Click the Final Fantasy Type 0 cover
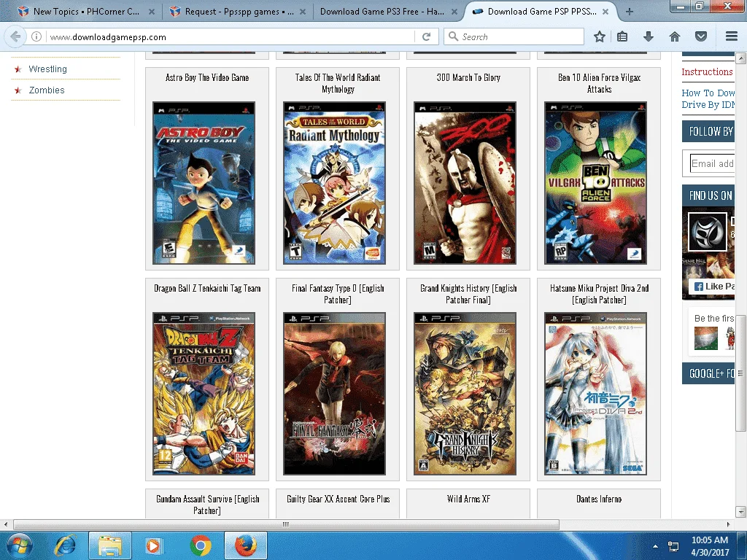The image size is (747, 560). point(334,394)
